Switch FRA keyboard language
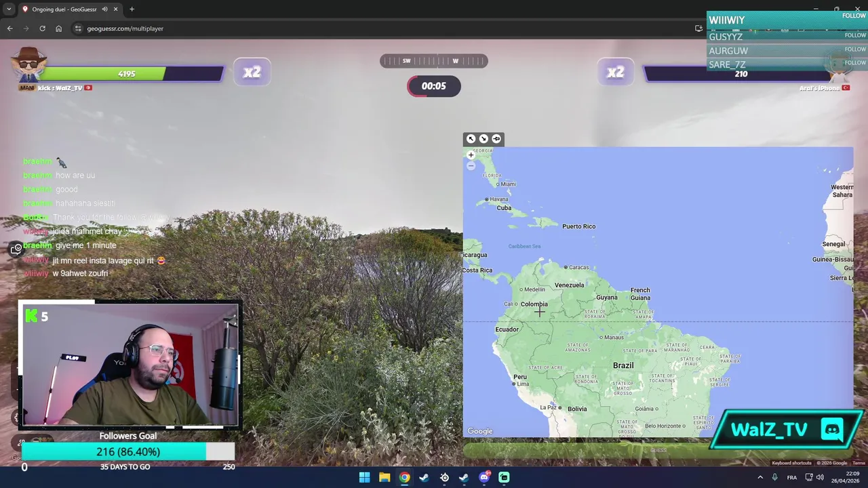Image resolution: width=868 pixels, height=488 pixels. [x=792, y=477]
